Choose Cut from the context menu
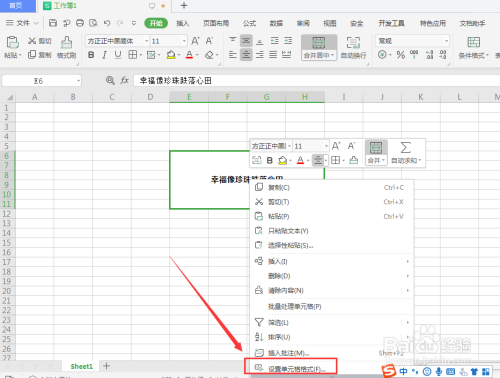Image resolution: width=500 pixels, height=378 pixels. click(x=332, y=202)
